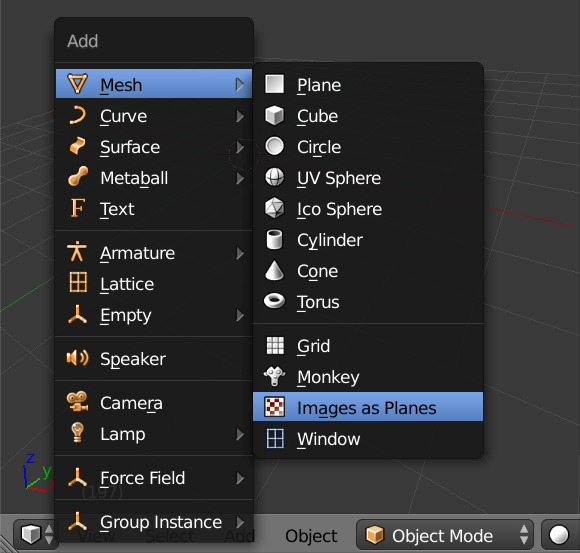Open the Object Mode dropdown

click(445, 535)
